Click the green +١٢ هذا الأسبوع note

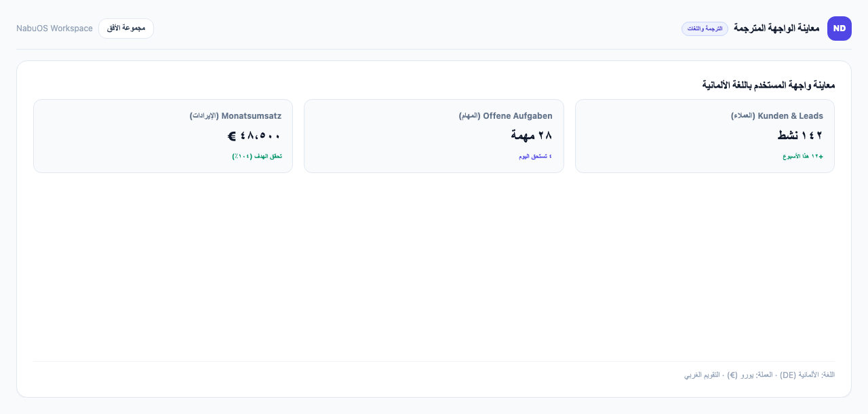pos(803,156)
